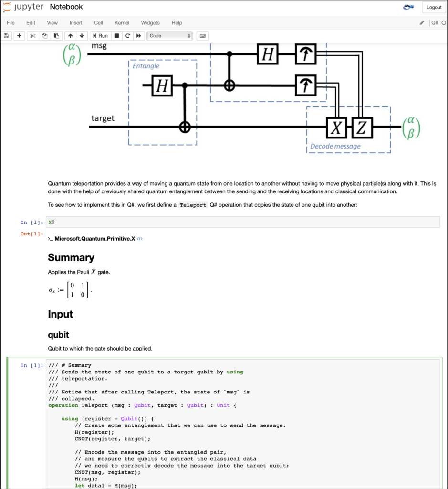Open the Insert menu
The image size is (448, 489).
(x=76, y=23)
